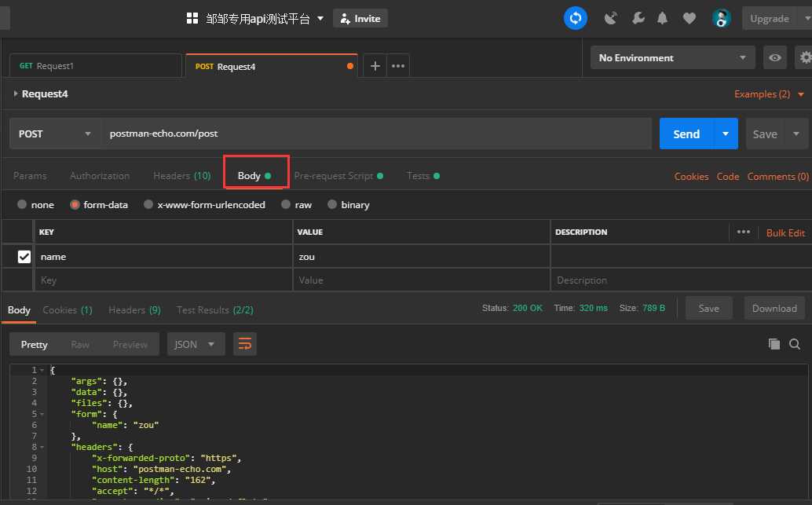Open the JSON format dropdown
812x505 pixels.
click(196, 344)
